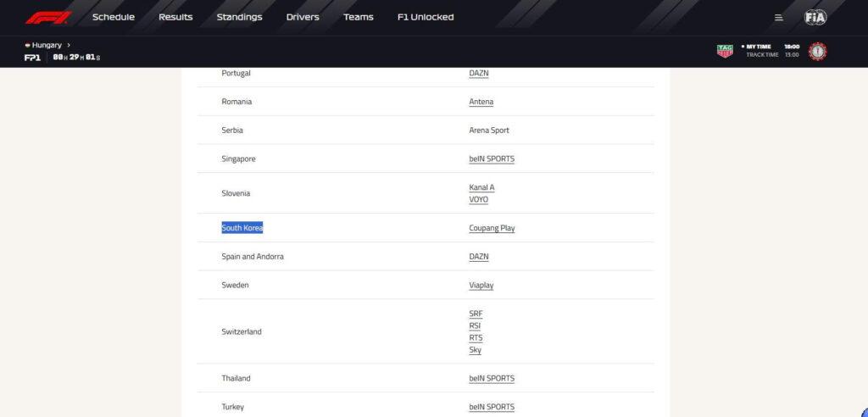
Task: Click the FP1 countdown timer
Action: tap(76, 58)
